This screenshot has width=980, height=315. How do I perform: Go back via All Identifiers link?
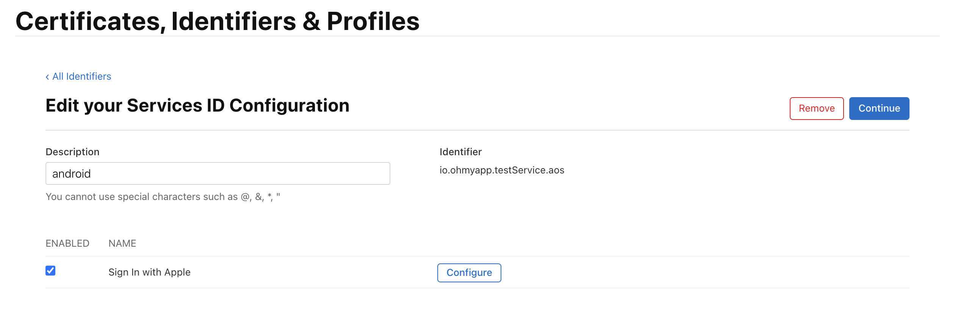pos(78,77)
